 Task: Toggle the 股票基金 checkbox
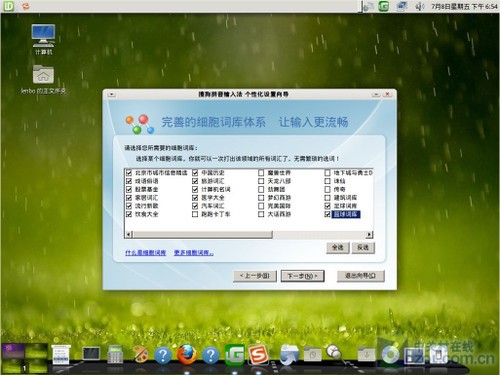point(129,189)
